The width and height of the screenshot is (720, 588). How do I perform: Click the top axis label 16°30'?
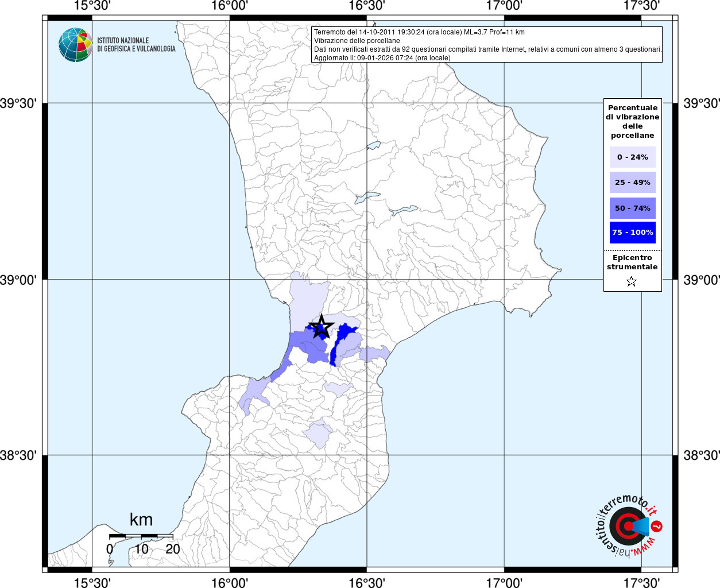click(x=366, y=6)
